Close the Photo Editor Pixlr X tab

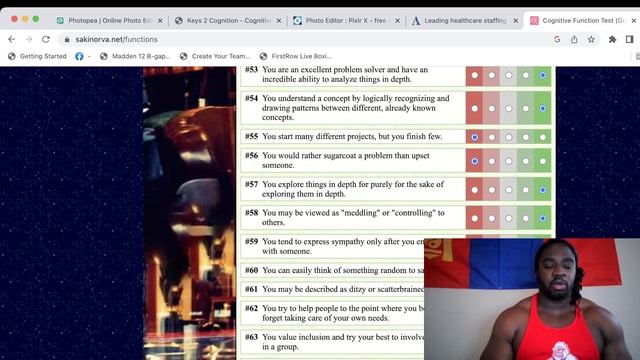[x=397, y=20]
